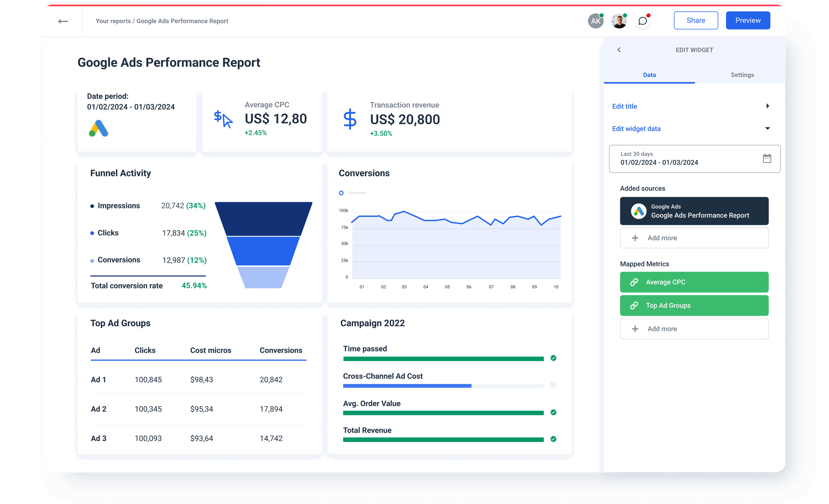The height and width of the screenshot is (504, 829).
Task: Click the Transaction revenue dollar icon
Action: coord(349,120)
